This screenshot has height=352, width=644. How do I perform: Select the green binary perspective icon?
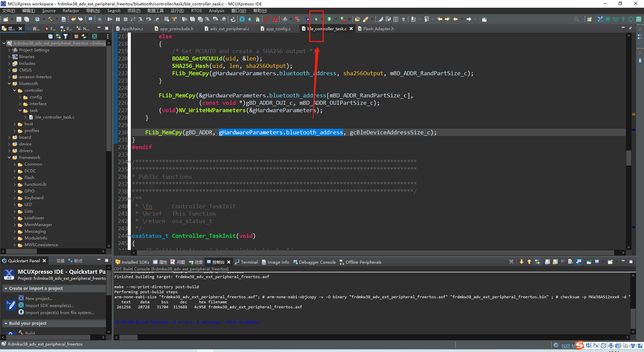coord(639,19)
